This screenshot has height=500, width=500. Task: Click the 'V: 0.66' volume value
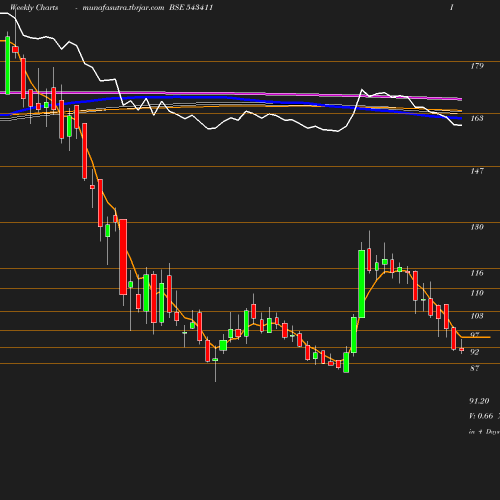[x=481, y=416]
